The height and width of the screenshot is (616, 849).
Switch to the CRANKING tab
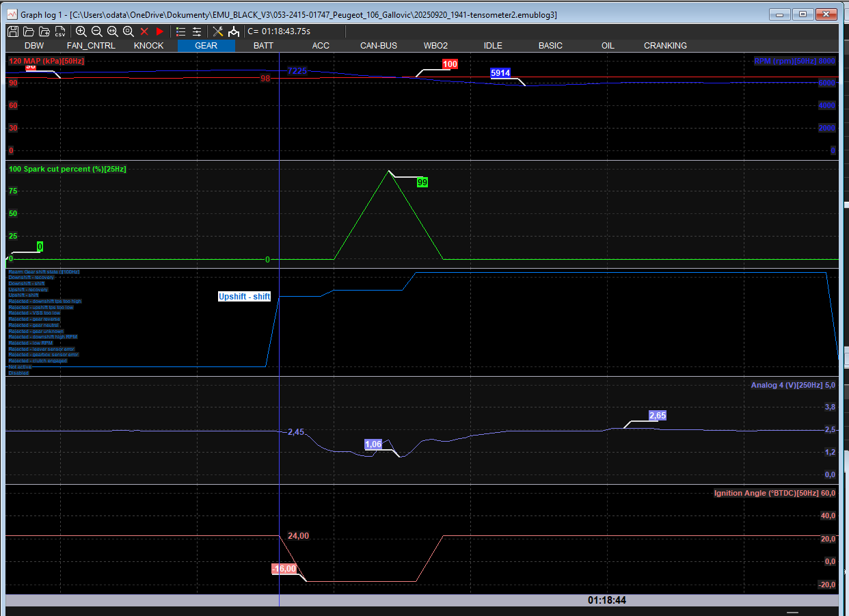[x=665, y=46]
